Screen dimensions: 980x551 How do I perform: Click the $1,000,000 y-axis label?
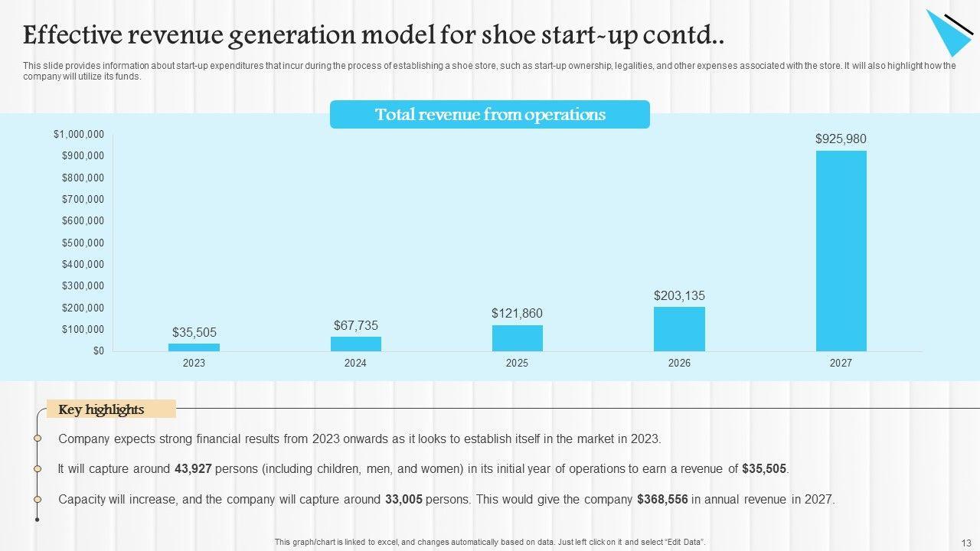click(x=79, y=135)
